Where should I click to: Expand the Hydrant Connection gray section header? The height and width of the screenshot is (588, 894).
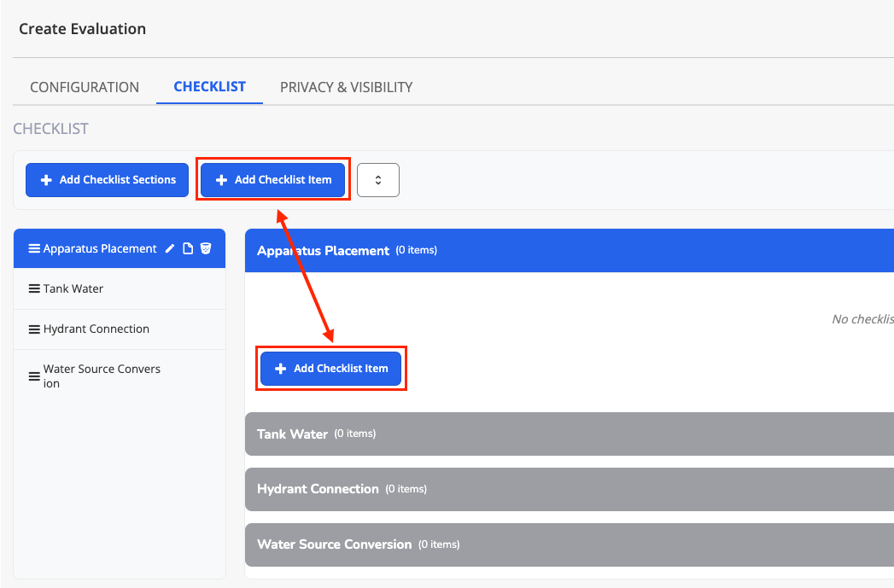pos(569,489)
